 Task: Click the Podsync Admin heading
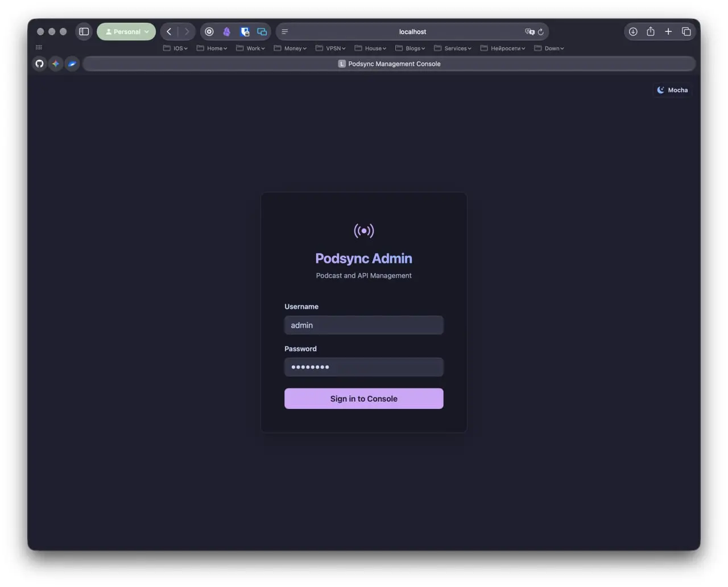(364, 258)
